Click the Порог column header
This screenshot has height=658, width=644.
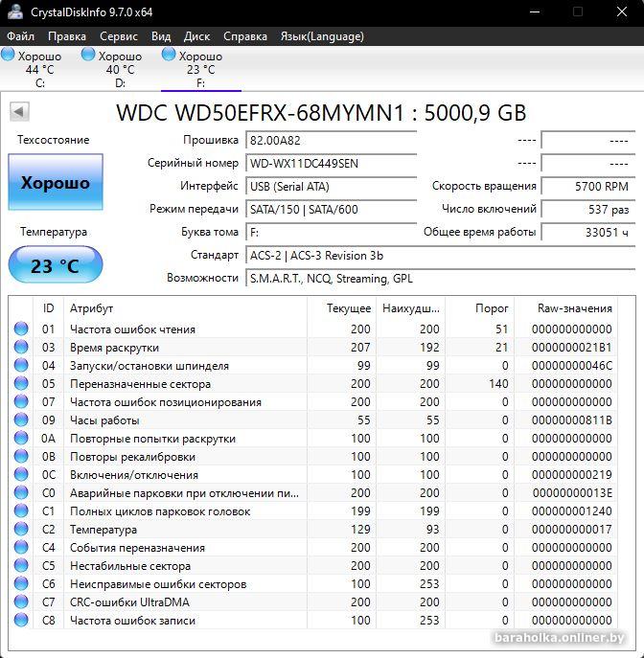tap(479, 308)
